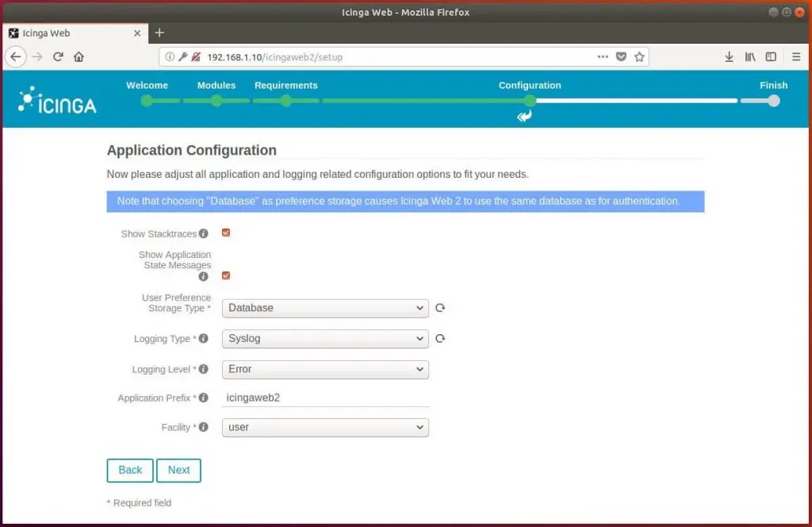
Task: Refresh form beside Storage Type dropdown
Action: click(x=440, y=308)
